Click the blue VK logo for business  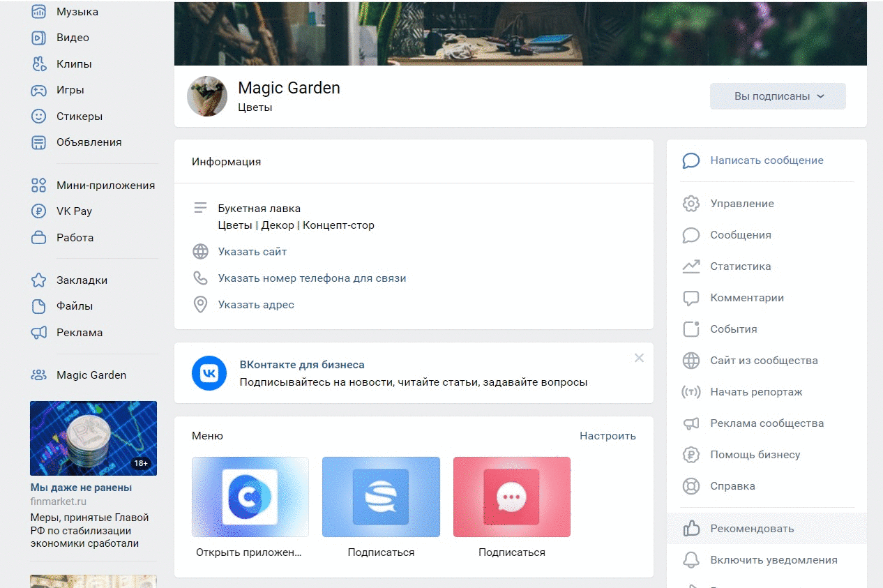[209, 373]
